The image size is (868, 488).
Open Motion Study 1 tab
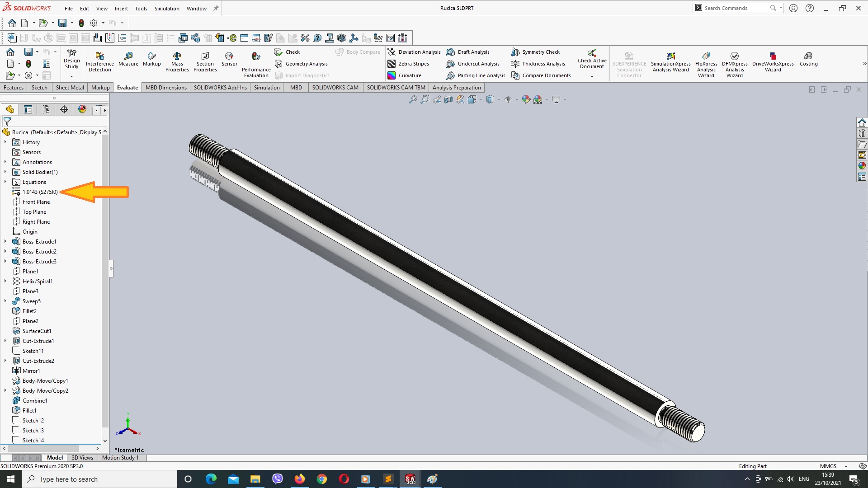click(120, 458)
